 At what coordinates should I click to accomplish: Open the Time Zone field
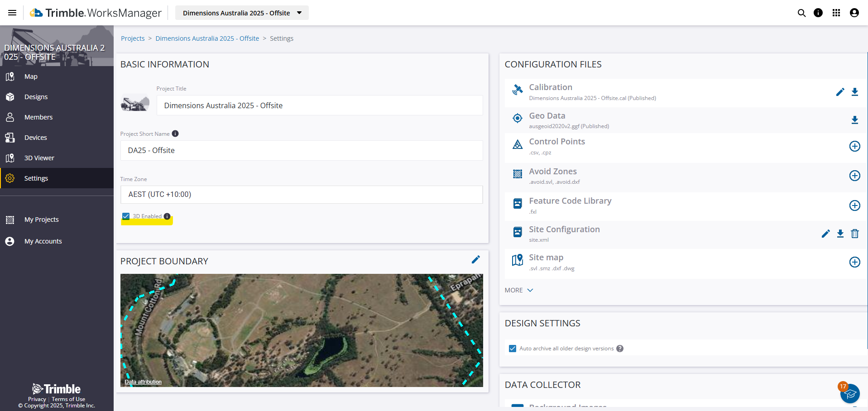pyautogui.click(x=301, y=195)
